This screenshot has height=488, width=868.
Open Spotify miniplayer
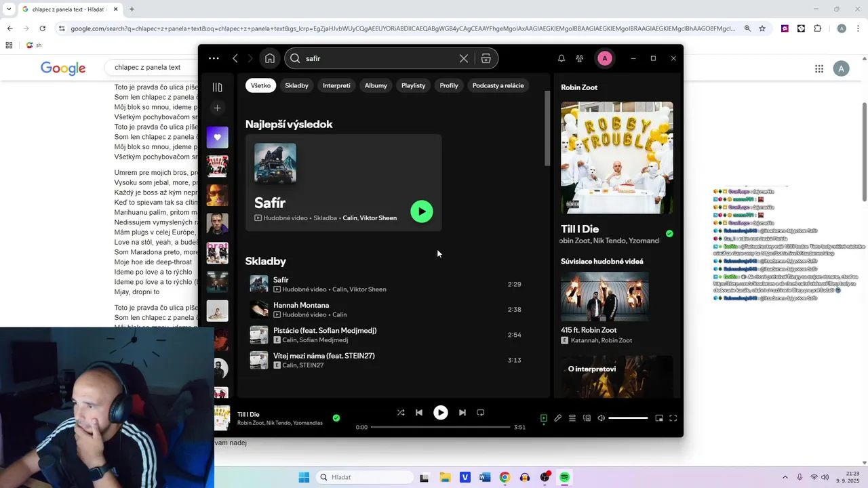[x=658, y=418]
